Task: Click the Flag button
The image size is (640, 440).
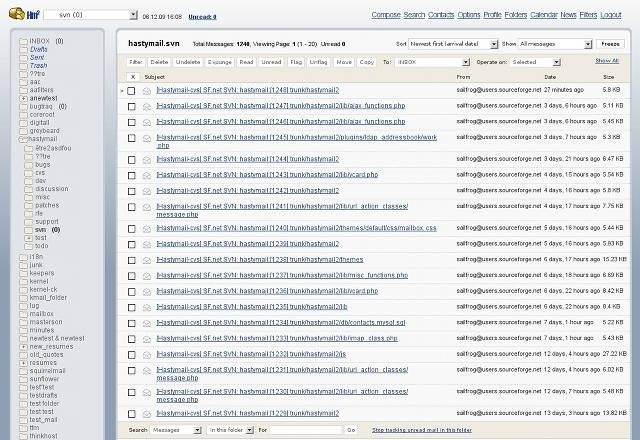Action: [296, 62]
